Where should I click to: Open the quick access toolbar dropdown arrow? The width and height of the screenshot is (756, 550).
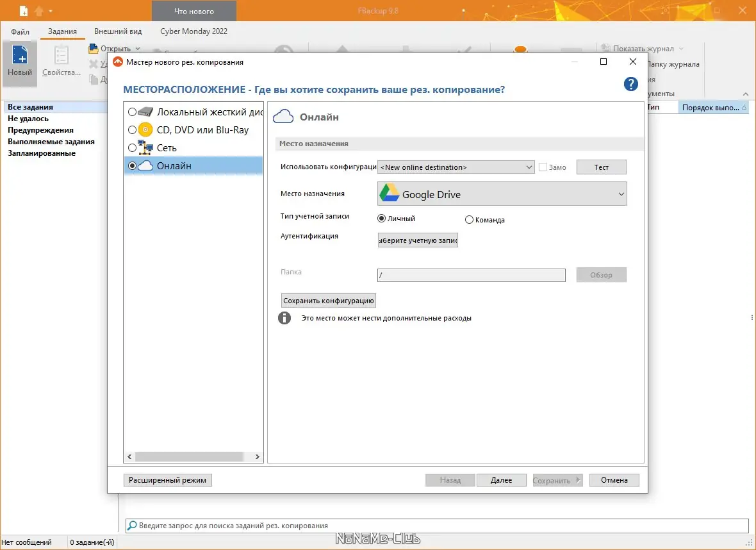51,11
